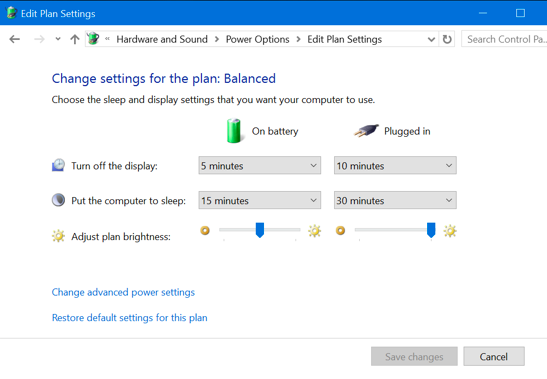
Task: Click the On battery brightness slider thumb
Action: 260,230
